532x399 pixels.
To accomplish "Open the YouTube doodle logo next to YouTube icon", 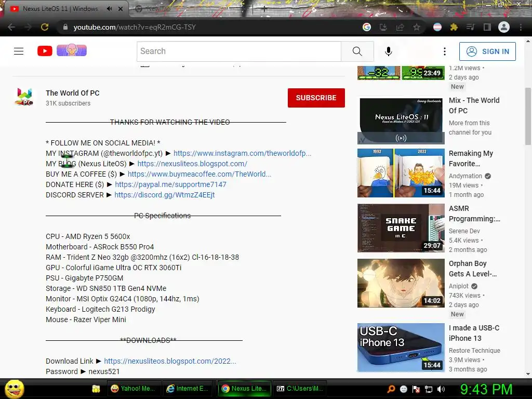I will click(72, 50).
